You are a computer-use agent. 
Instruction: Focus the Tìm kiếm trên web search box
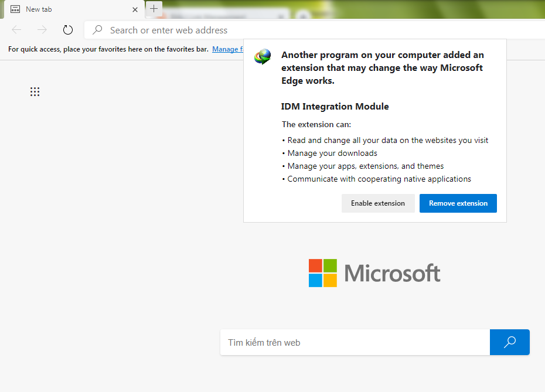(355, 342)
